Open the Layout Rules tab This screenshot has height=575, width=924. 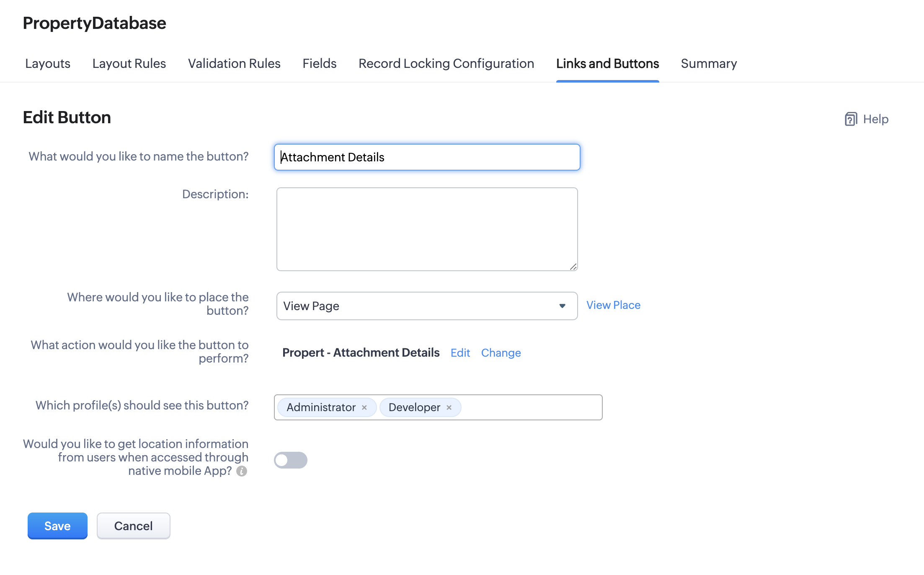click(x=129, y=64)
